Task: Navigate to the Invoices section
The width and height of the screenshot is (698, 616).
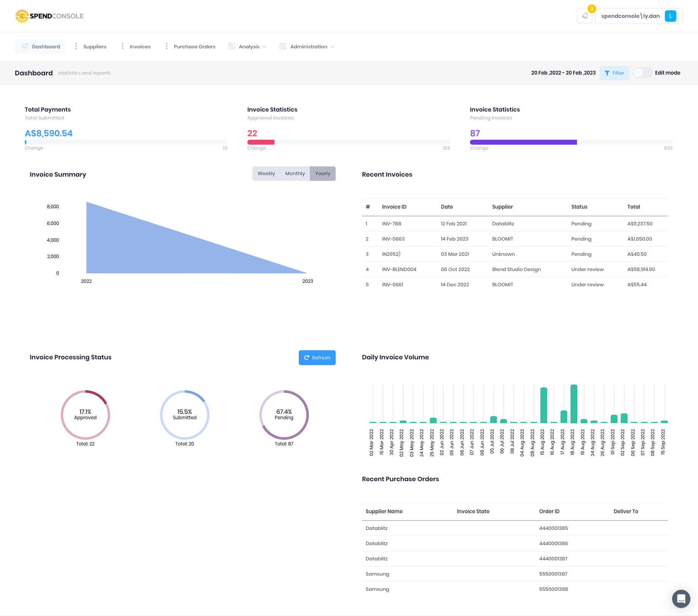Action: tap(140, 46)
